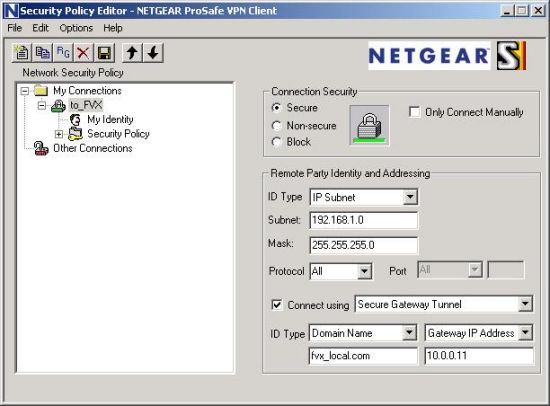550x406 pixels.
Task: Open the Protocol dropdown
Action: [364, 271]
